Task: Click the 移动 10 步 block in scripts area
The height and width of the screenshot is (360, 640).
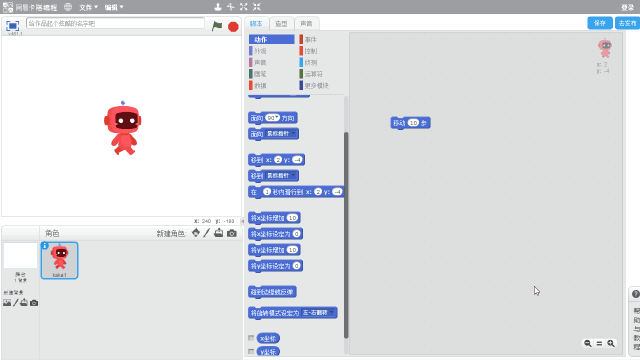Action: 410,122
